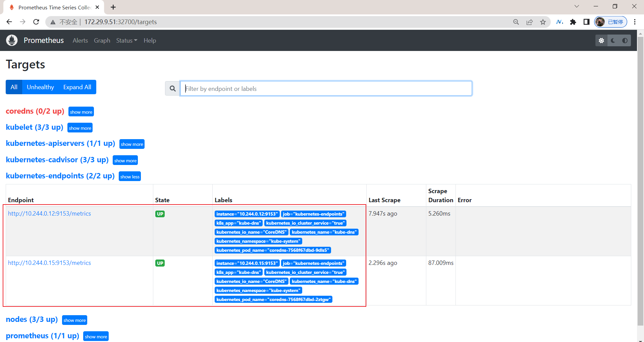Show more for kubernetes-apiservers
Screen dimensions: 644x342
(x=132, y=144)
